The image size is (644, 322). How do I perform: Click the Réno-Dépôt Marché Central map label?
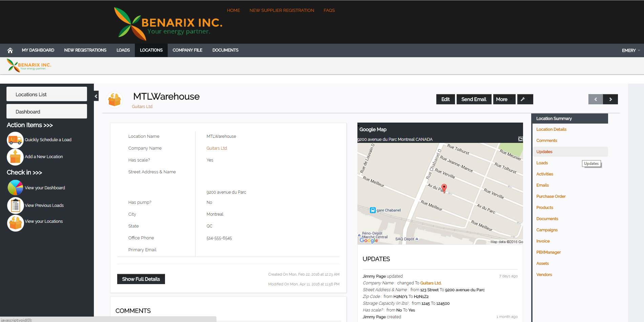375,235
